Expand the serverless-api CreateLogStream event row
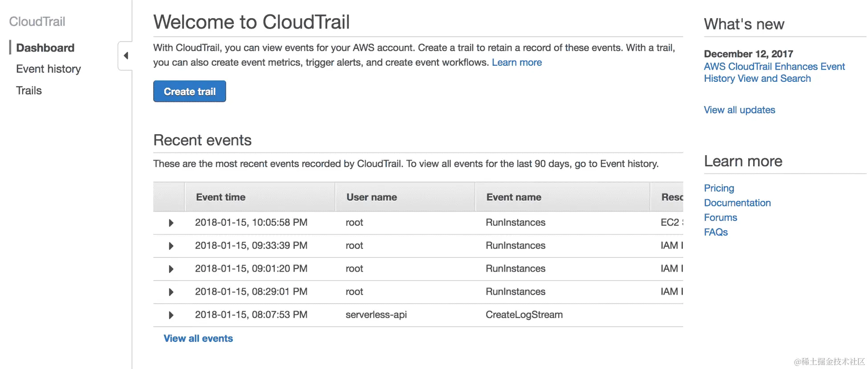Viewport: 868px width, 369px height. 171,315
